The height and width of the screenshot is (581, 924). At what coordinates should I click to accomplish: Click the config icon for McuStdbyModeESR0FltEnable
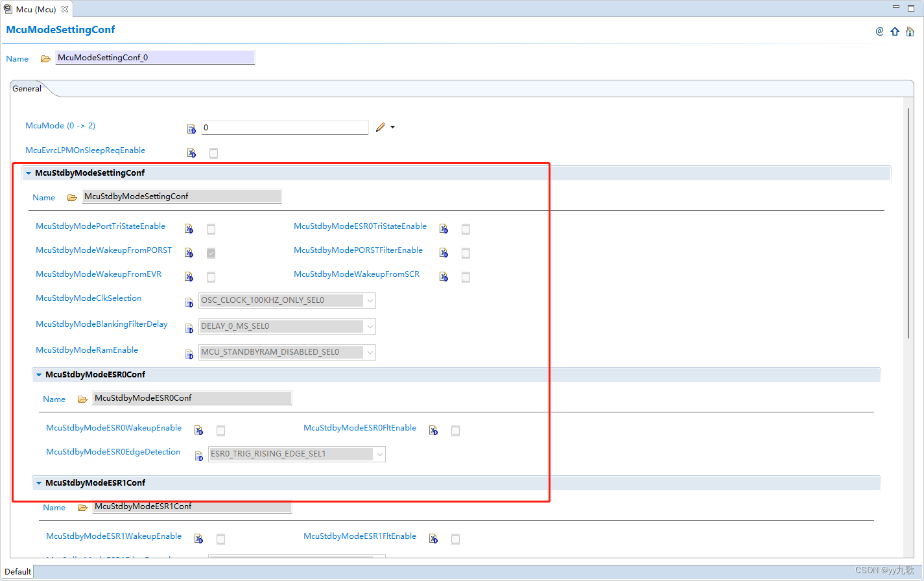[433, 431]
